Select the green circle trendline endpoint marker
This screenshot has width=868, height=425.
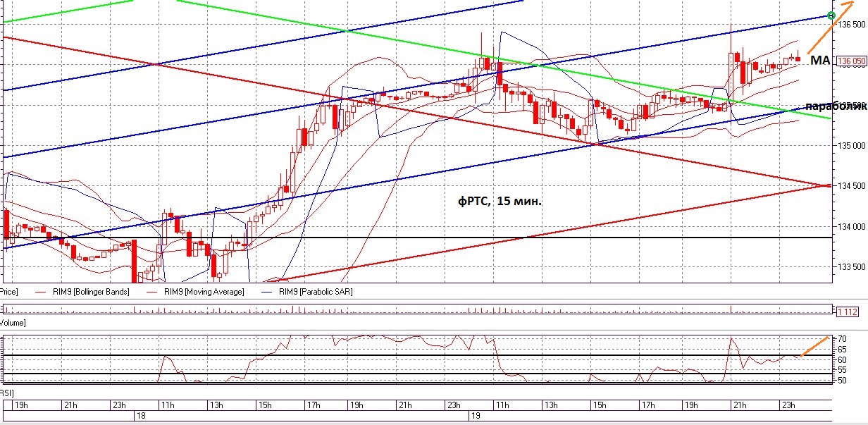click(x=831, y=16)
